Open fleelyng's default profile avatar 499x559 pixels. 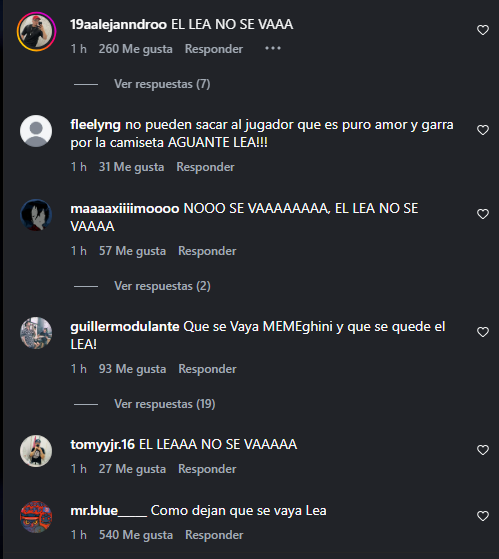[x=36, y=131]
